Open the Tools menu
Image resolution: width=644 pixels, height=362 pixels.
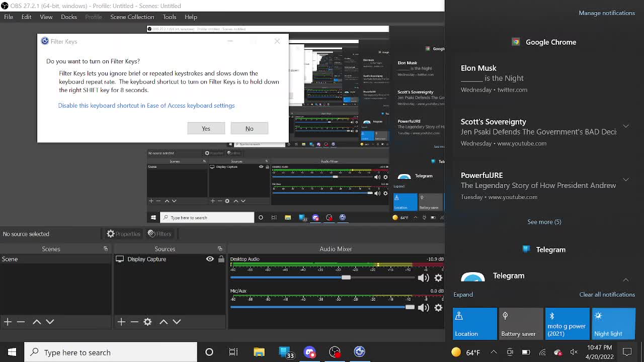169,17
